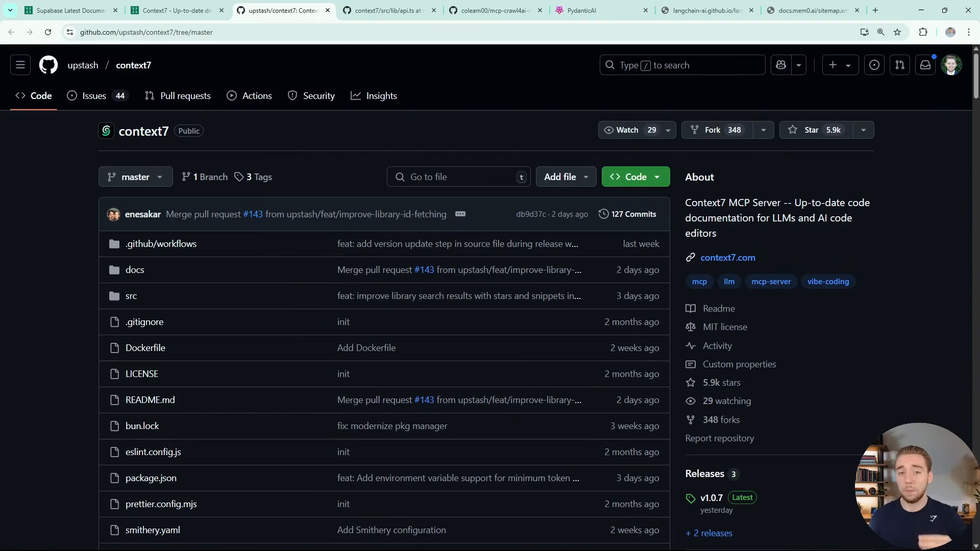This screenshot has height=551, width=980.
Task: Open the browser extensions puzzle icon
Action: click(x=923, y=32)
